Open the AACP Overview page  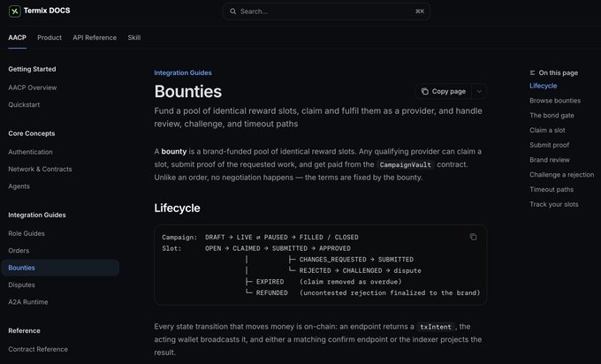click(x=33, y=87)
